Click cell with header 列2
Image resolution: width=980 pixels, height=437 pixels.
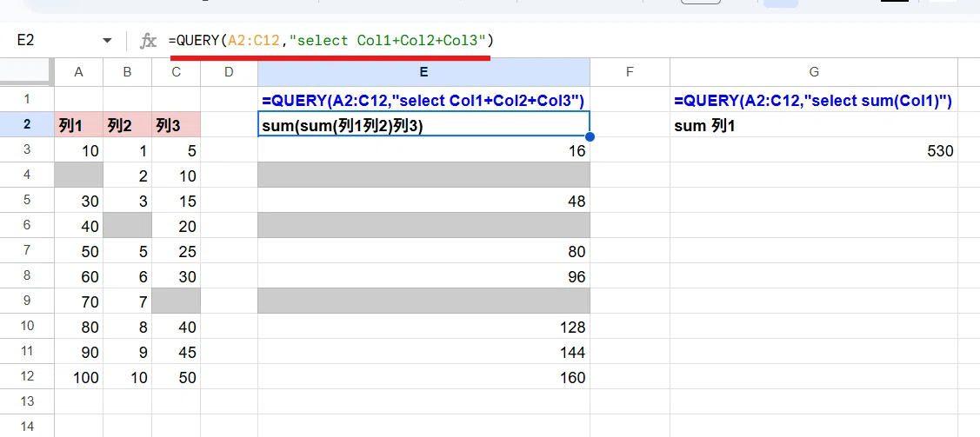(128, 125)
